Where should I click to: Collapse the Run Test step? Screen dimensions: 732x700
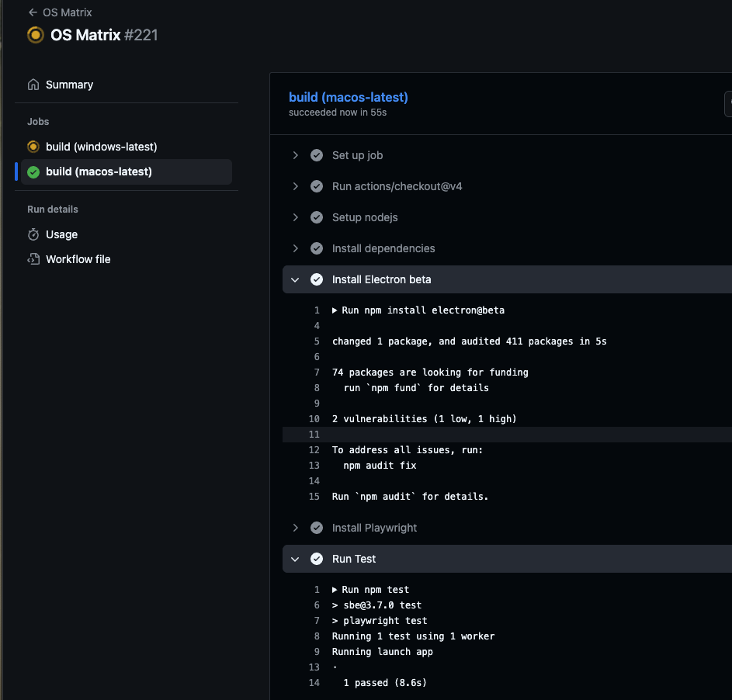[x=294, y=559]
